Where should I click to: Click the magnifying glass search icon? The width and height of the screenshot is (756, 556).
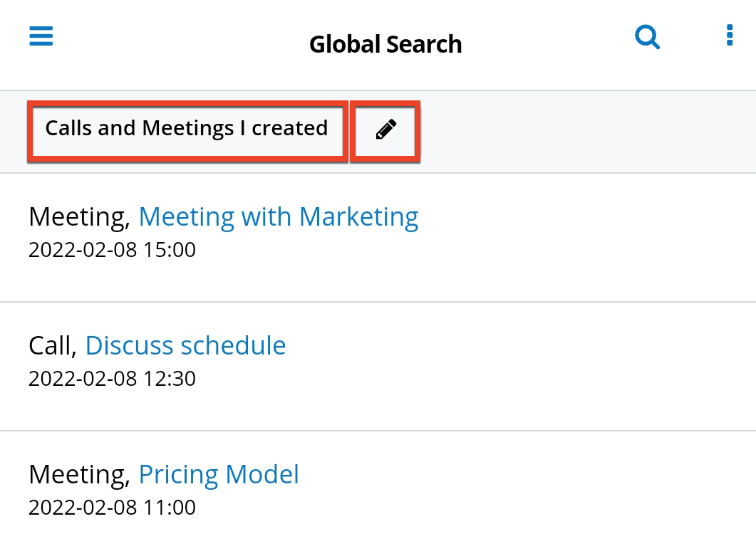point(647,36)
